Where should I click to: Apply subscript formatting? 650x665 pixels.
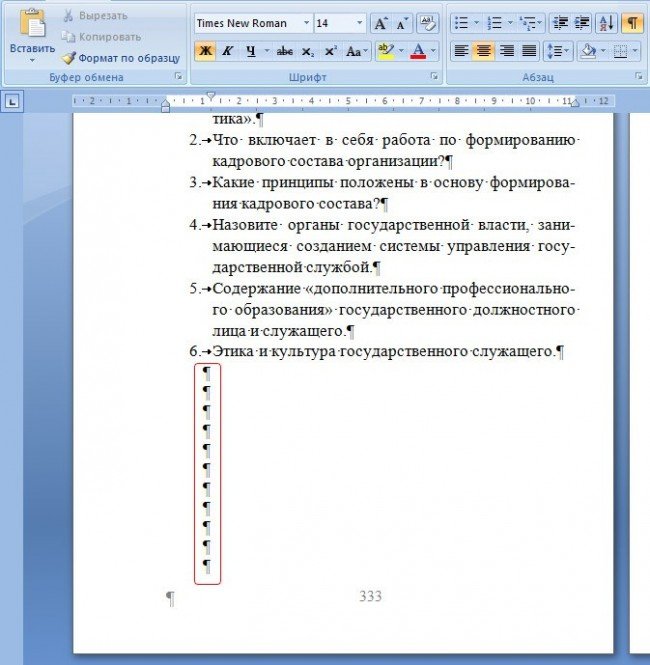(308, 51)
